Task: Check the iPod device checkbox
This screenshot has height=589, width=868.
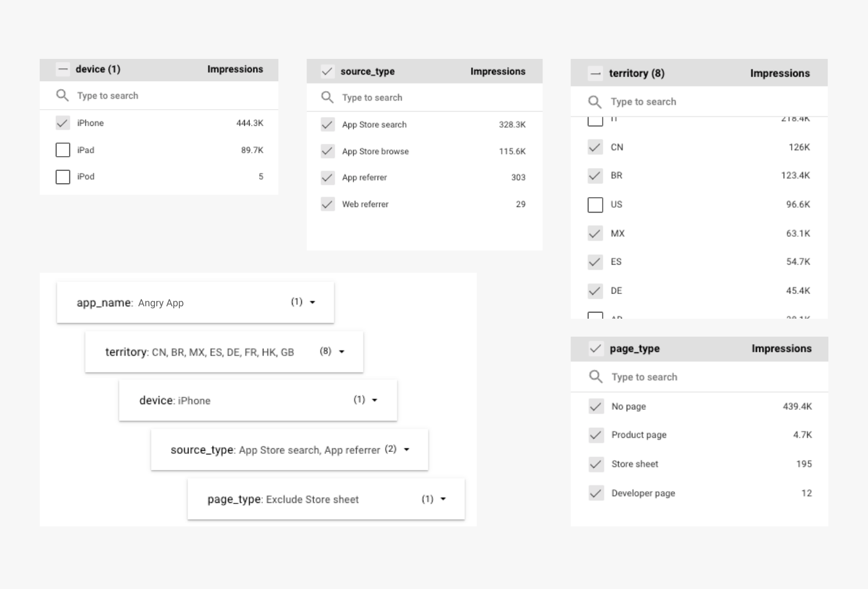Action: click(x=63, y=177)
